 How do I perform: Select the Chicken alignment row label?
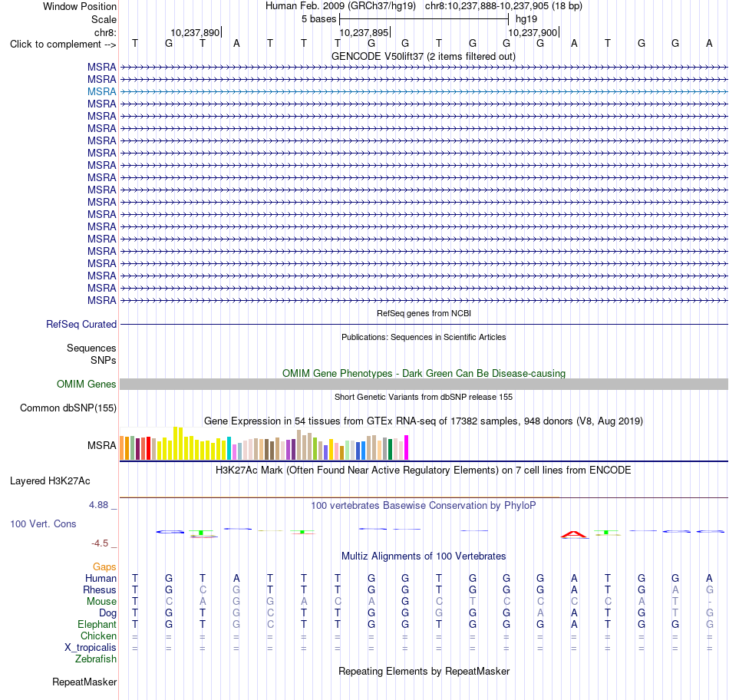point(98,636)
